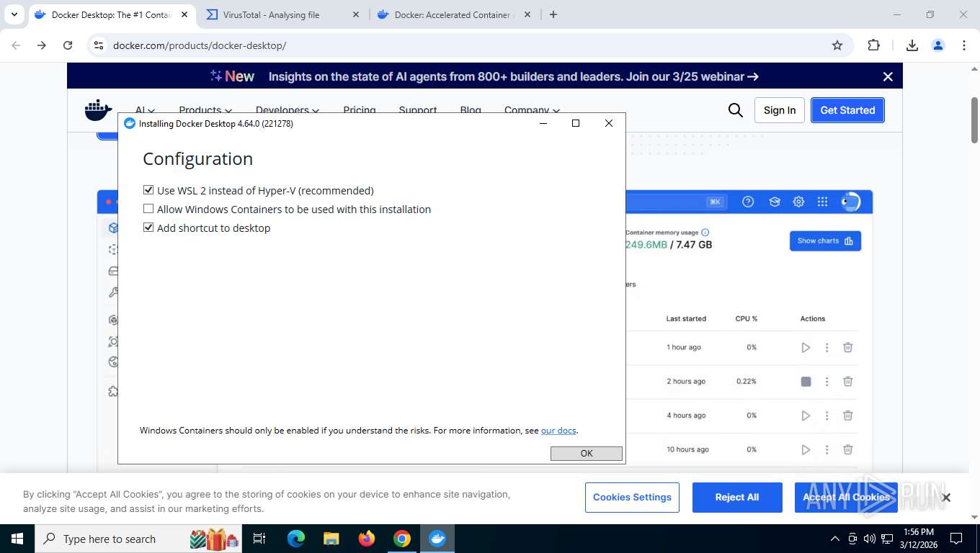Click Docker whale logo on website header
The height and width of the screenshot is (553, 980).
coord(99,110)
